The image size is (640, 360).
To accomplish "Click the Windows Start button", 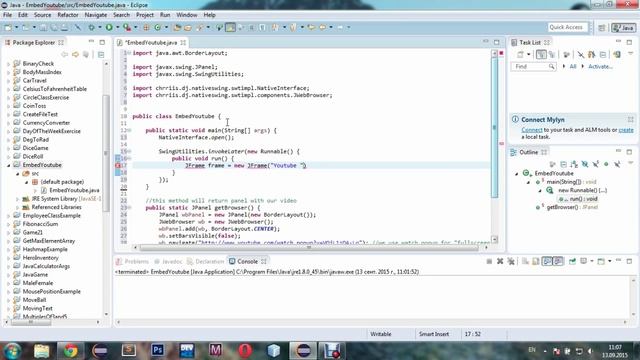I will pos(12,351).
